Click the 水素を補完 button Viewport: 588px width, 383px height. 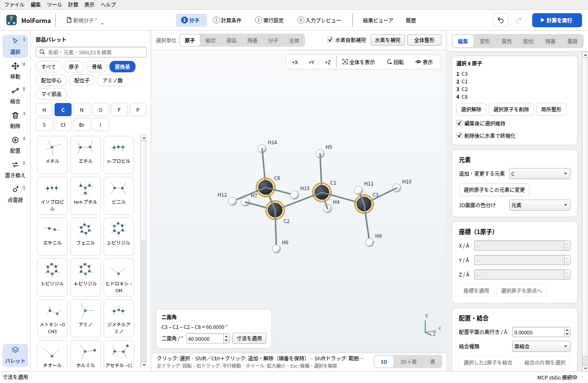[388, 40]
